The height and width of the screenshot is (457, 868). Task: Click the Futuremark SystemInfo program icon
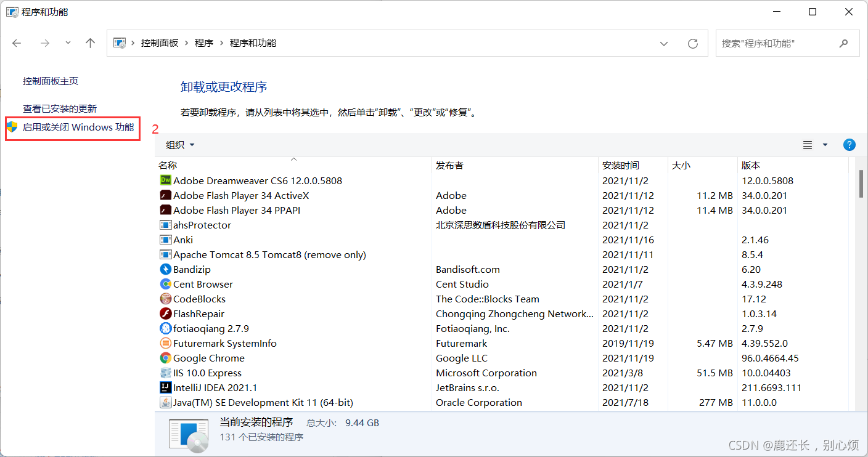pos(165,343)
